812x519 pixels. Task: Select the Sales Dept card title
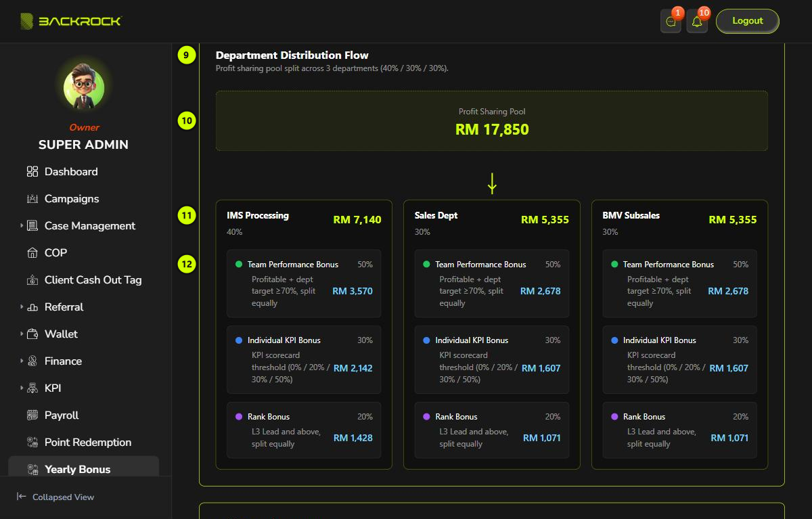coord(436,215)
